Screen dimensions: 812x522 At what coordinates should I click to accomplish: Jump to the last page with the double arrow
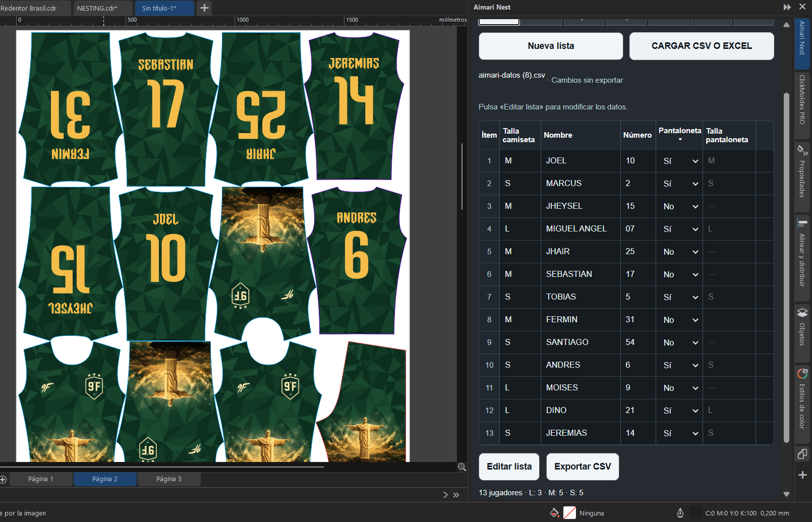pos(456,495)
